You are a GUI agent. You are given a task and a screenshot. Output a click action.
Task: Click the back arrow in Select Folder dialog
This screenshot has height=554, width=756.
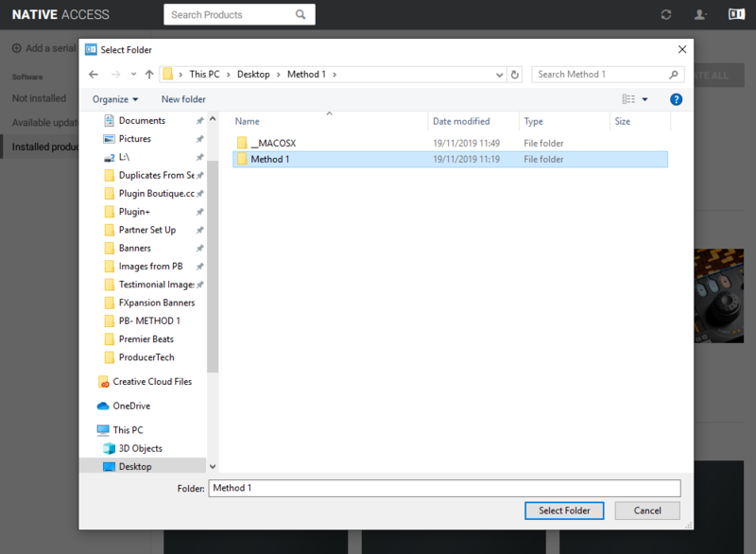[x=94, y=75]
